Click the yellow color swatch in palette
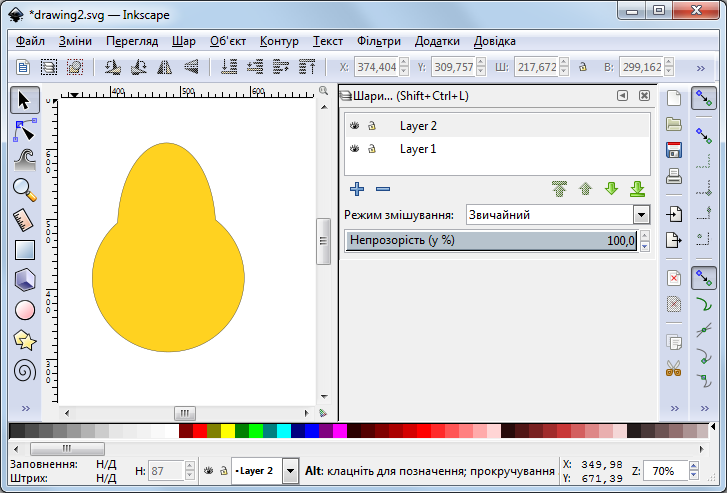727x493 pixels. point(228,431)
